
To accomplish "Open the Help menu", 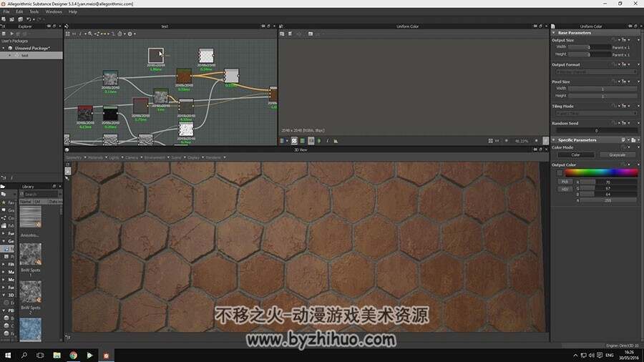I will click(x=73, y=12).
